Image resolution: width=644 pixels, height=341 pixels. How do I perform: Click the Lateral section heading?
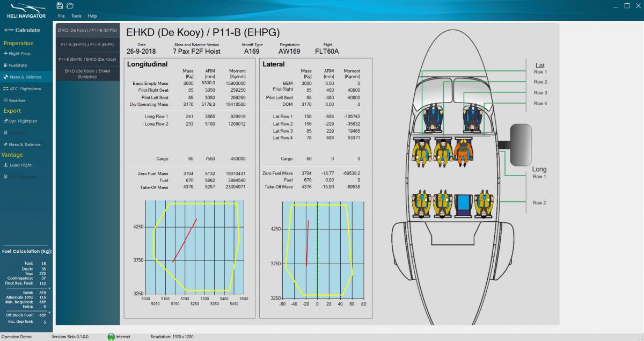click(x=274, y=64)
